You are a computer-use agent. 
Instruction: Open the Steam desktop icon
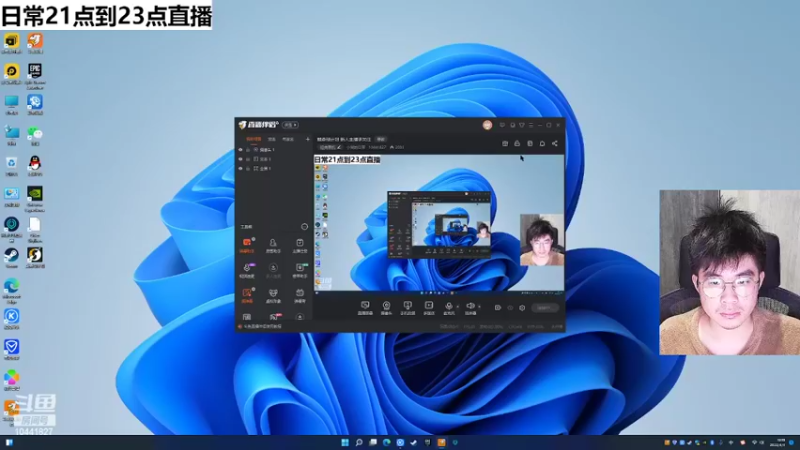pos(11,258)
